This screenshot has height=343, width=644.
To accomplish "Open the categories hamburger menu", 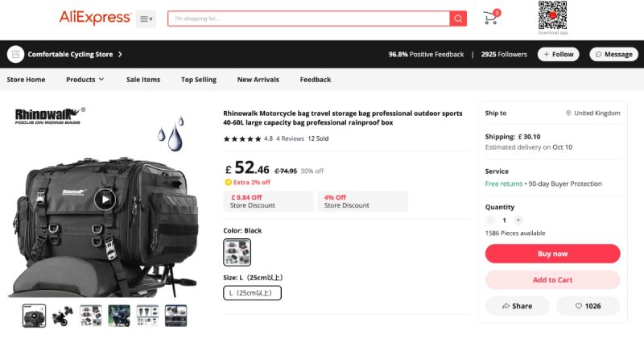I will click(x=146, y=19).
